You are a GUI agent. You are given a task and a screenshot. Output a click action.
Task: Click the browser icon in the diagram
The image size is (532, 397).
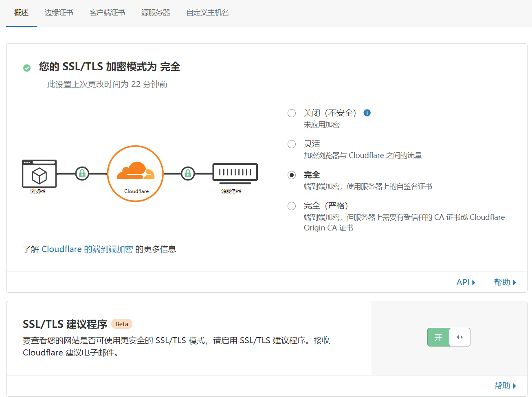pyautogui.click(x=39, y=173)
